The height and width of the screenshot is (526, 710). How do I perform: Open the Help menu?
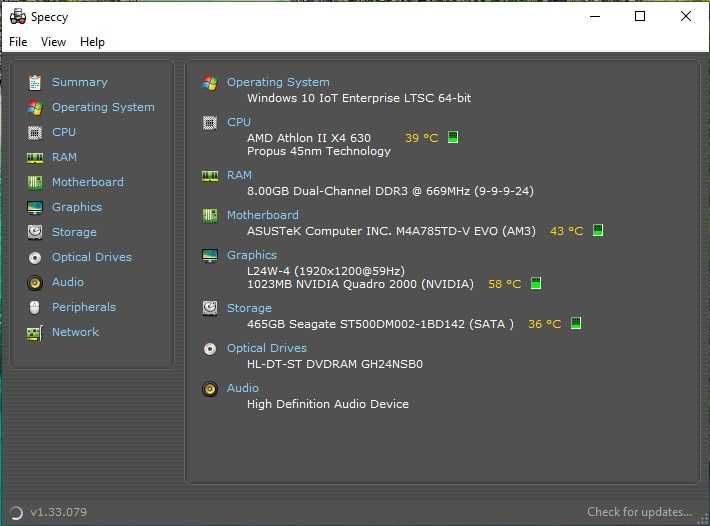92,42
